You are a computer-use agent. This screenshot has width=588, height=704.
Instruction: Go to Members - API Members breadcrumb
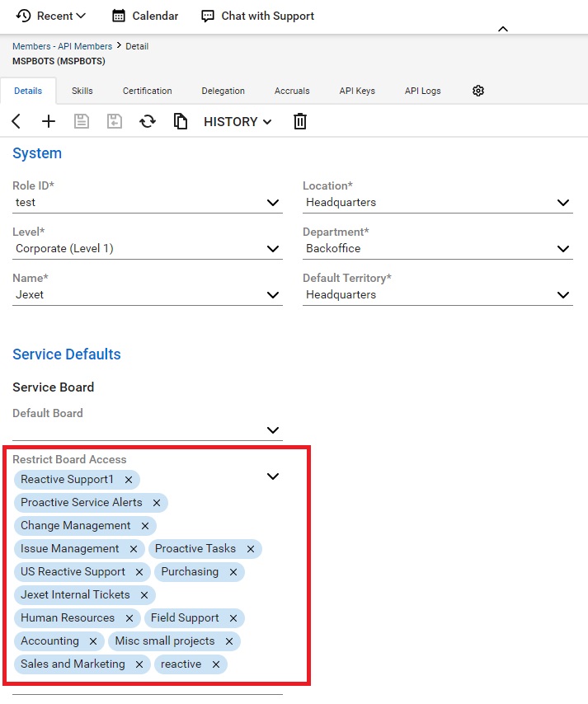(x=62, y=46)
